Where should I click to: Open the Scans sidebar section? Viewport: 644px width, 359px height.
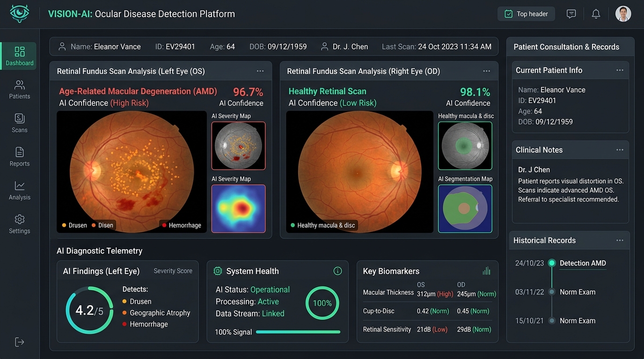click(x=20, y=123)
